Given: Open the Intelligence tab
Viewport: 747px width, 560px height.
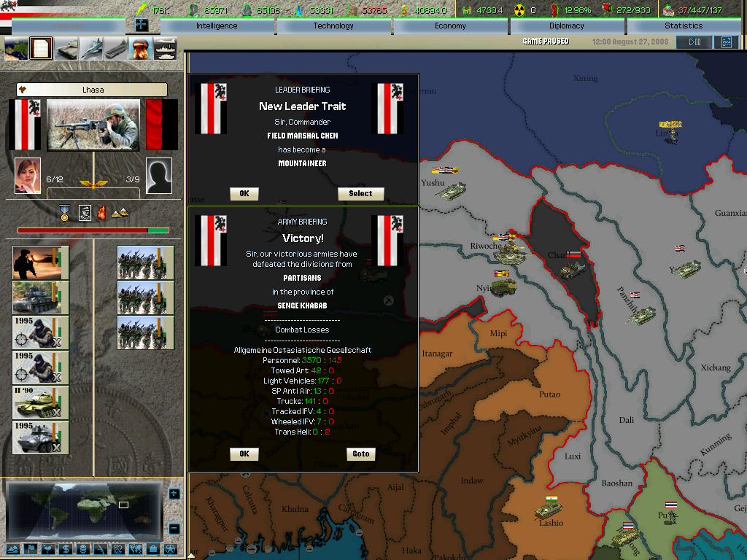Looking at the screenshot, I should coord(217,26).
